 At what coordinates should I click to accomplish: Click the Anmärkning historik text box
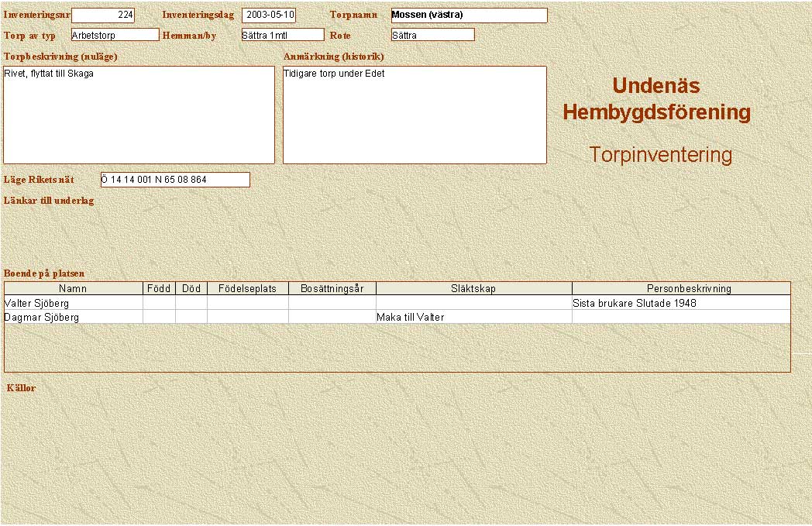tap(415, 115)
